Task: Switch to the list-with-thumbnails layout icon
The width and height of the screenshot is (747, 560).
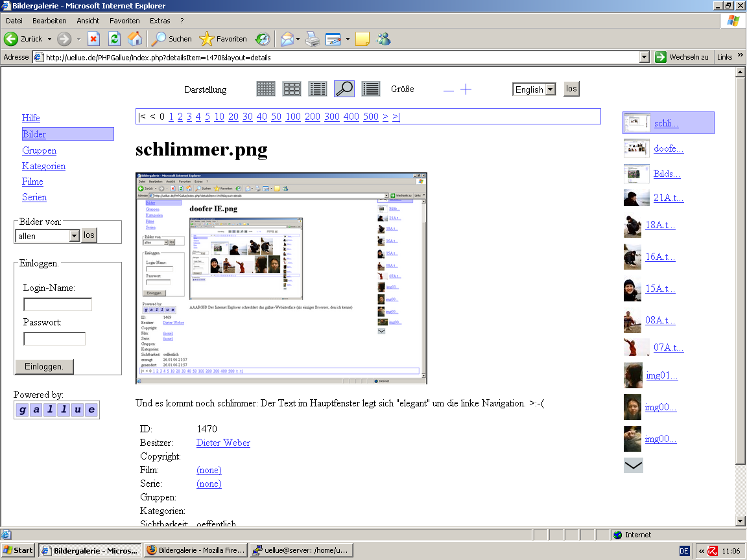Action: [x=318, y=89]
